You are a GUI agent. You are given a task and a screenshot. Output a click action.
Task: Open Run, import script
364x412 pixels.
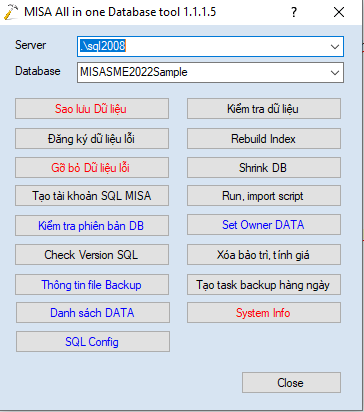pyautogui.click(x=264, y=195)
